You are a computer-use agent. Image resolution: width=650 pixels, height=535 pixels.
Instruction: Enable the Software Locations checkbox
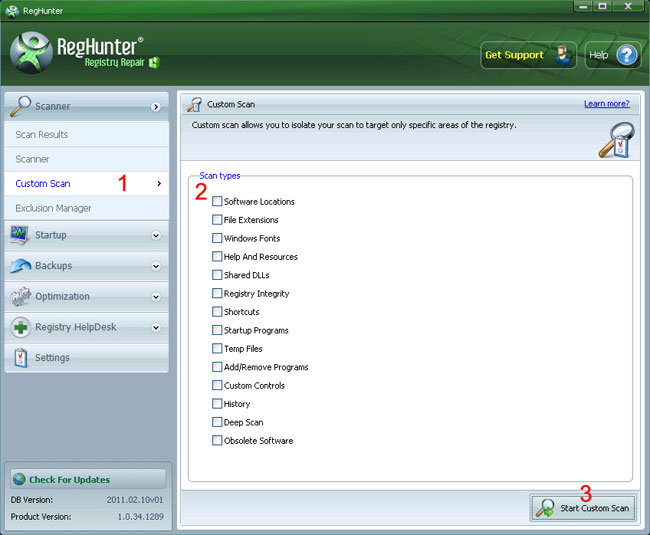tap(217, 201)
